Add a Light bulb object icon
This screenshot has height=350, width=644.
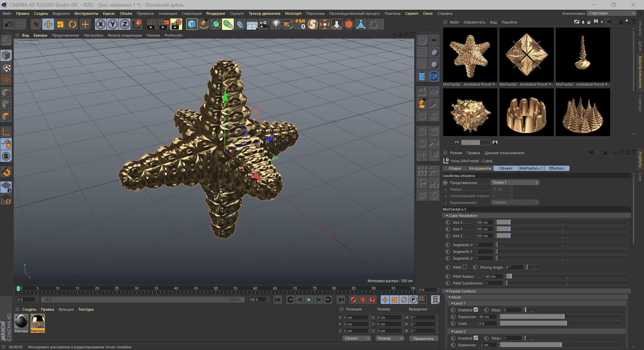[276, 24]
